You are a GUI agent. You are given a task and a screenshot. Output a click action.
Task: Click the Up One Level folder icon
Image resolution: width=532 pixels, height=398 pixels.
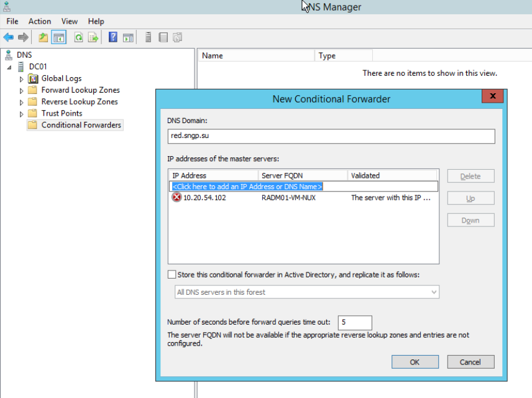(43, 37)
